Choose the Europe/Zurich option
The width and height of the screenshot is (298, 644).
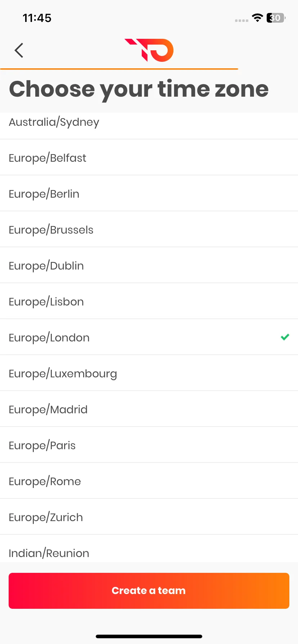149,517
